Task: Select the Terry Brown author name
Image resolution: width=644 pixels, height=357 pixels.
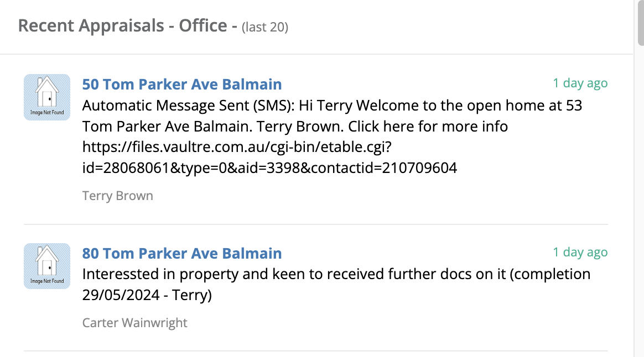Action: point(117,196)
